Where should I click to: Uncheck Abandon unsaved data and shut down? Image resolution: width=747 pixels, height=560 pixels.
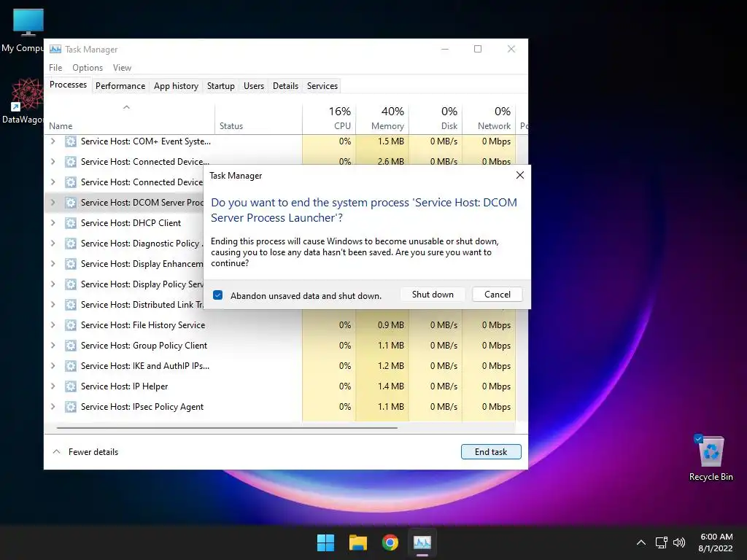(x=217, y=295)
